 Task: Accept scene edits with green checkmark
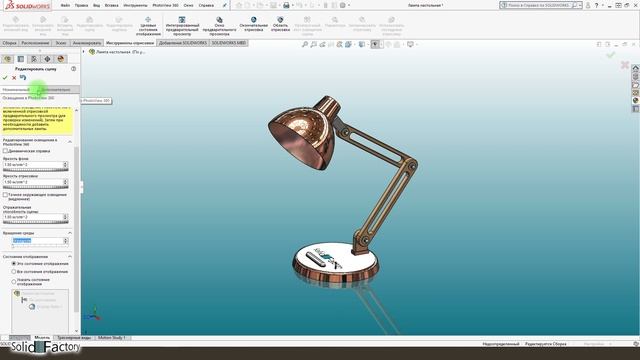[5, 78]
